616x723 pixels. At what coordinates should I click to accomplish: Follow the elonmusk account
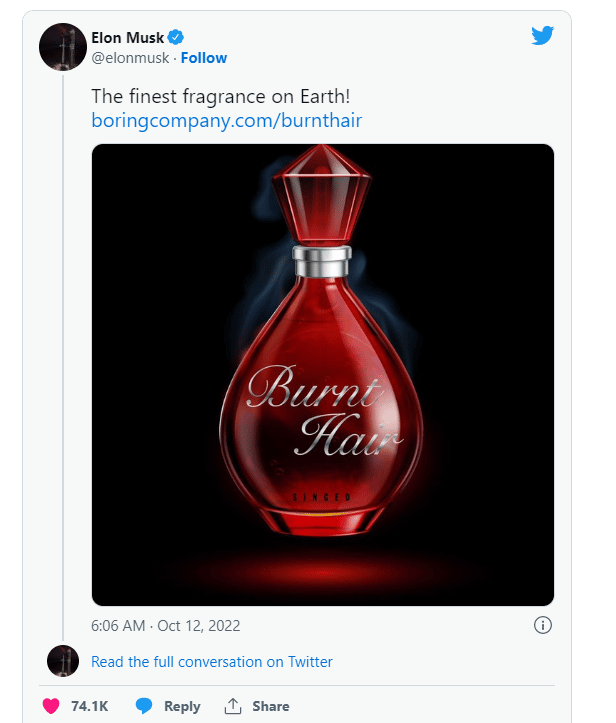pyautogui.click(x=204, y=58)
